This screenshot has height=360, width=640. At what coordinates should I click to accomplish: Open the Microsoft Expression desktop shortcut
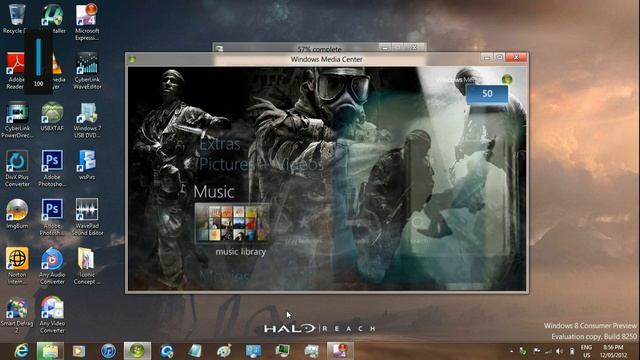(87, 22)
